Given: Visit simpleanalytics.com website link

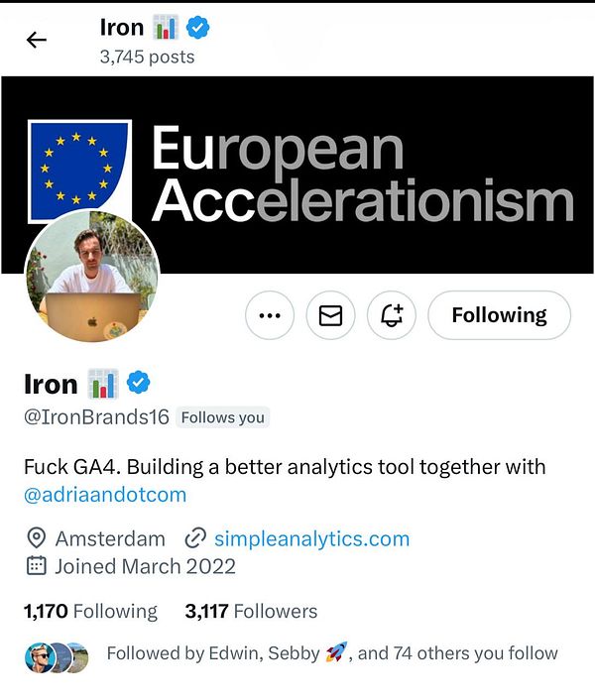Looking at the screenshot, I should (311, 539).
